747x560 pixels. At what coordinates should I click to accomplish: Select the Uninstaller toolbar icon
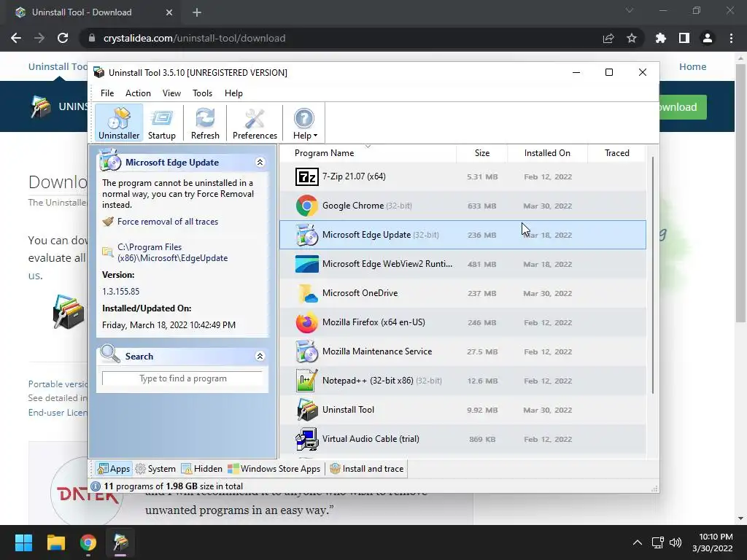pos(119,123)
